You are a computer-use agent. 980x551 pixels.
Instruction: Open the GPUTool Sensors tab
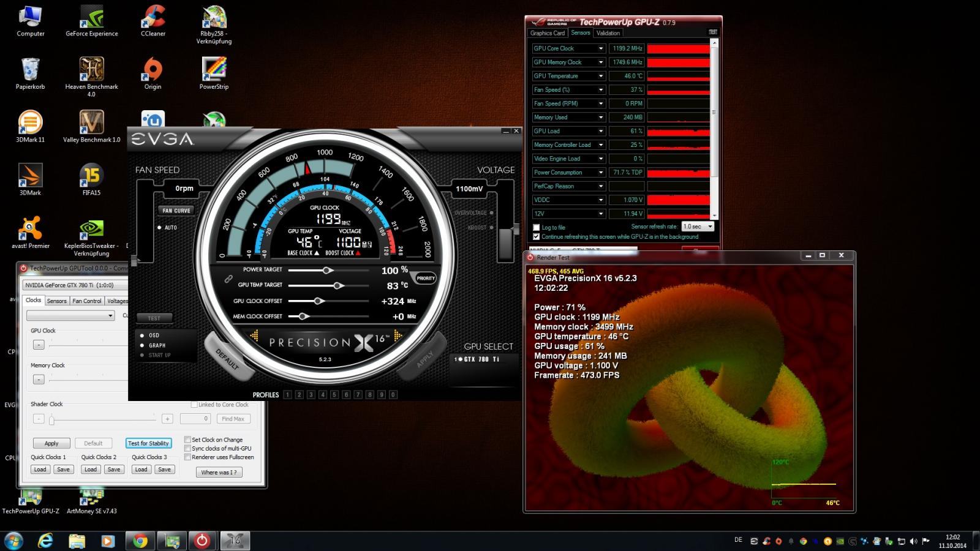(x=57, y=301)
